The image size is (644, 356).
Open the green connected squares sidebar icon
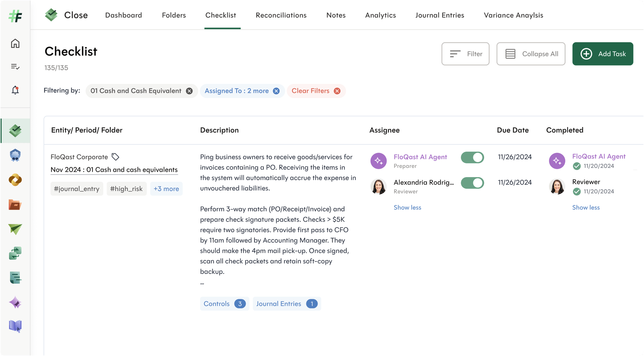[x=15, y=253]
